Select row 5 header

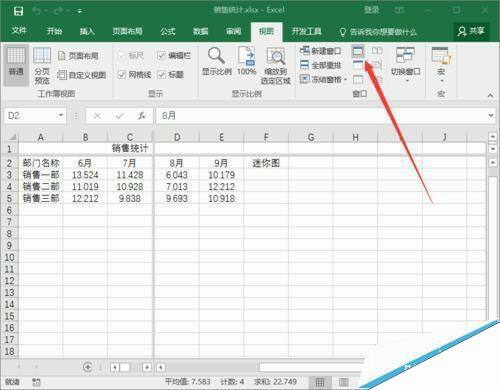tap(9, 199)
